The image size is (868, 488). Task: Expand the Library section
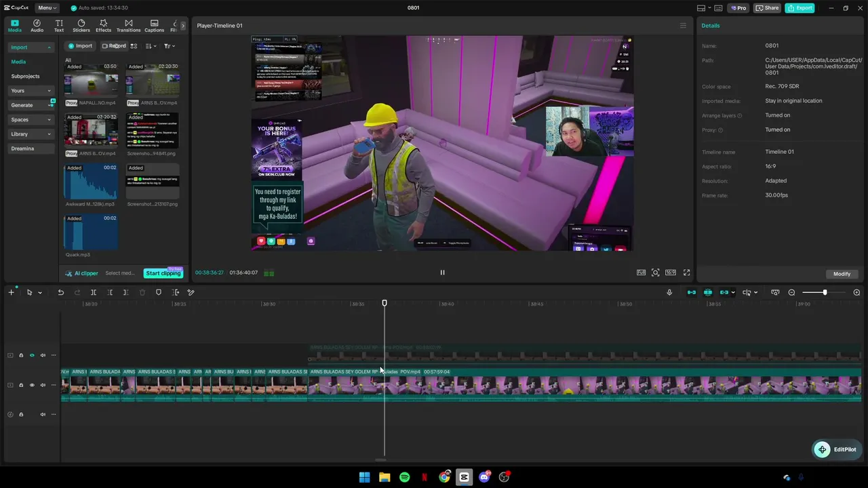[31, 134]
